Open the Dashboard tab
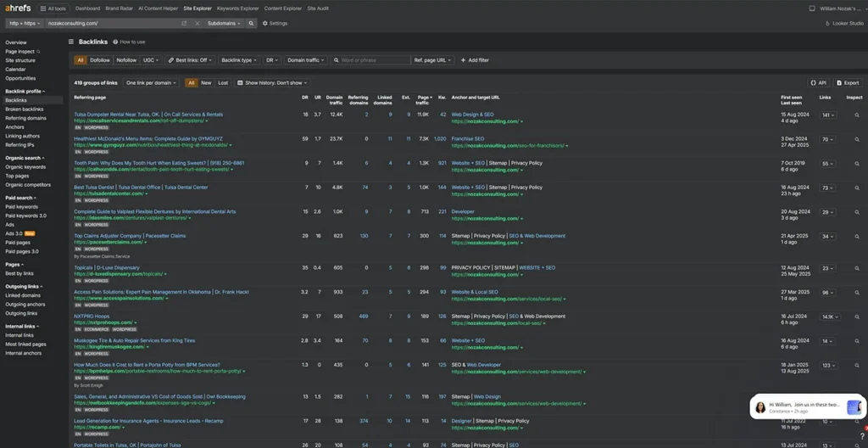868x448 pixels. coord(87,8)
